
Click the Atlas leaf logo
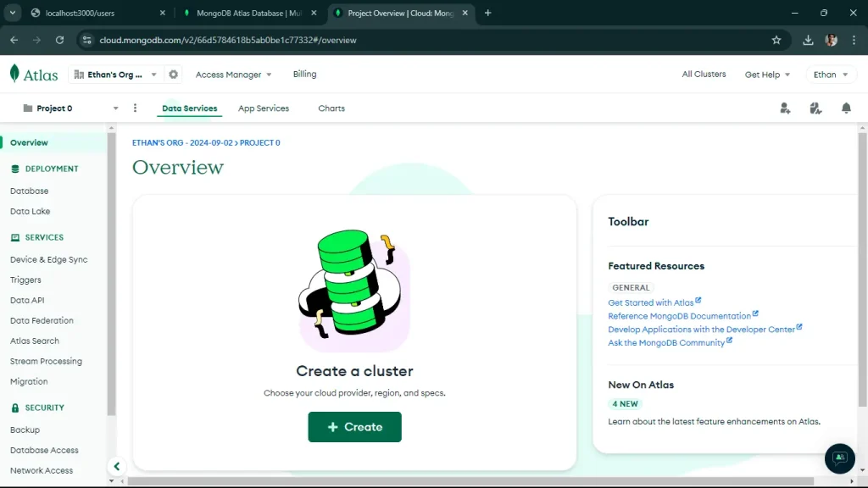point(13,74)
